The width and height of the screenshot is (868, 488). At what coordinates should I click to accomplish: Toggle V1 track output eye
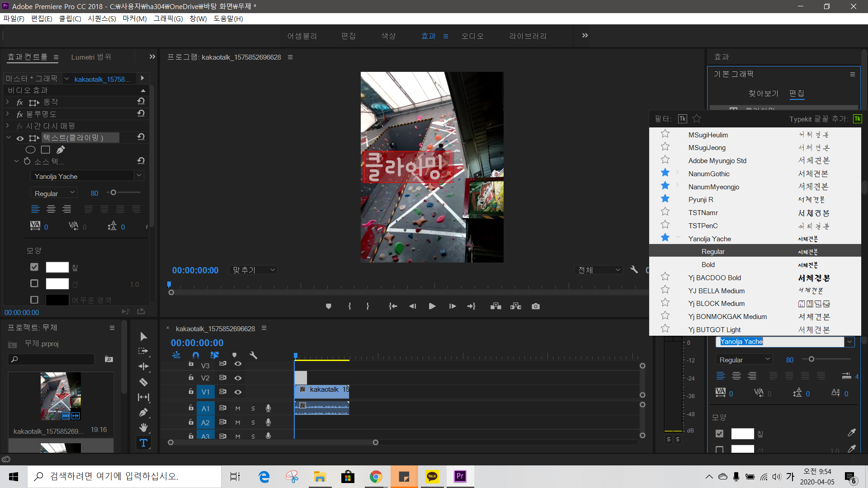pyautogui.click(x=238, y=392)
